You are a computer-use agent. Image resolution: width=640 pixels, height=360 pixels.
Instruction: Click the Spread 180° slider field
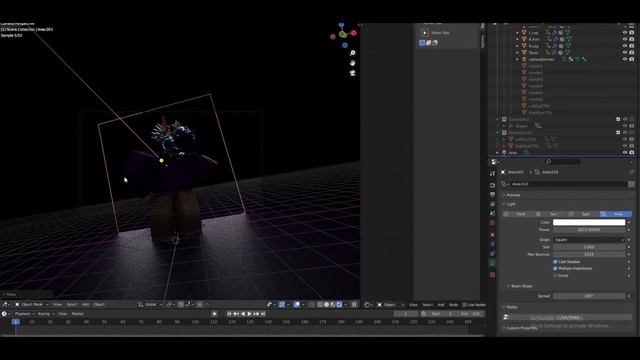click(589, 296)
